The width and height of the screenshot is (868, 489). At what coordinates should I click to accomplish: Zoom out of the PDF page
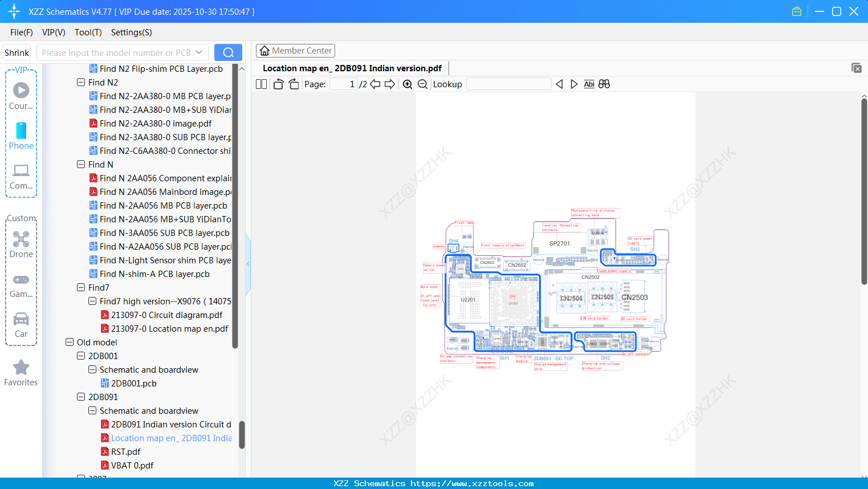click(x=422, y=84)
